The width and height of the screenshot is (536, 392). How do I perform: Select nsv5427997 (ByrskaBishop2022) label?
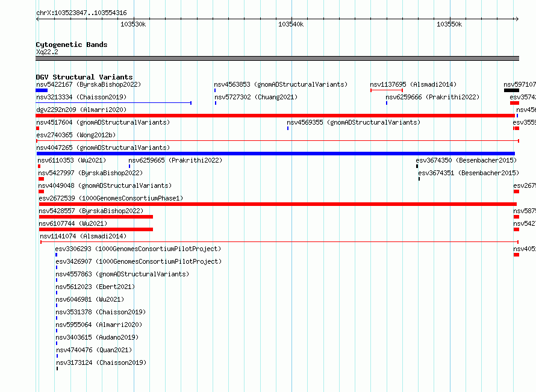90,173
